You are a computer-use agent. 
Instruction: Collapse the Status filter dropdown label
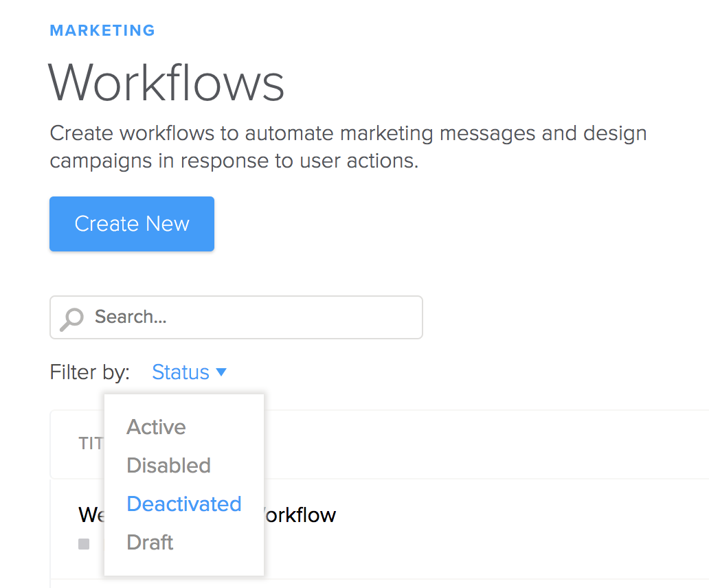[x=180, y=372]
